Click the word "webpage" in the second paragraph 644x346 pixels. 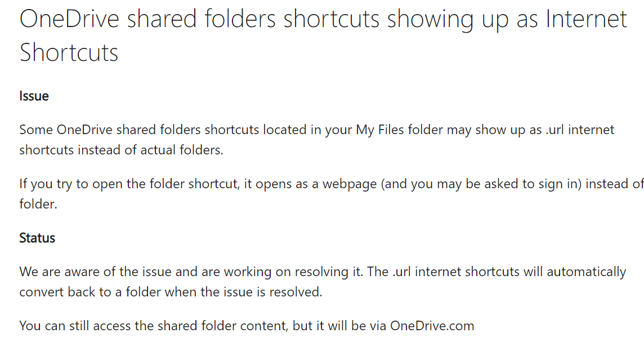tap(350, 184)
